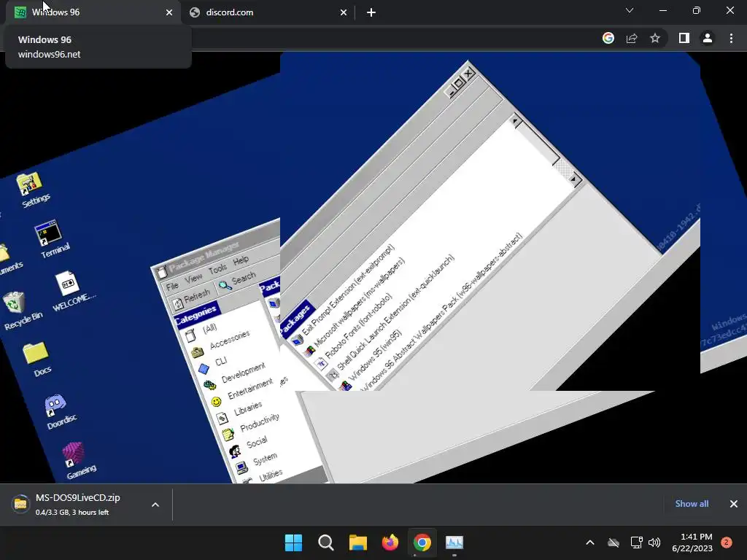Open the Chrome three-dot menu
This screenshot has height=560, width=747.
click(x=731, y=38)
